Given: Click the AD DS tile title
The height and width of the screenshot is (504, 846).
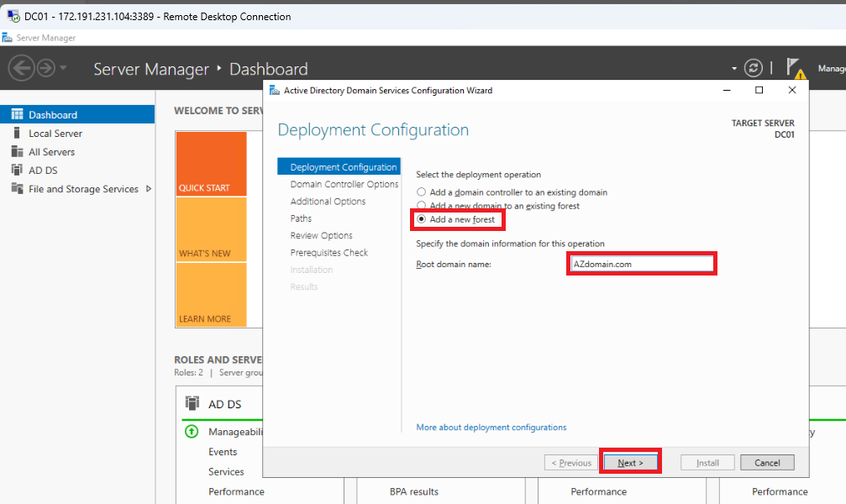Looking at the screenshot, I should coord(225,404).
